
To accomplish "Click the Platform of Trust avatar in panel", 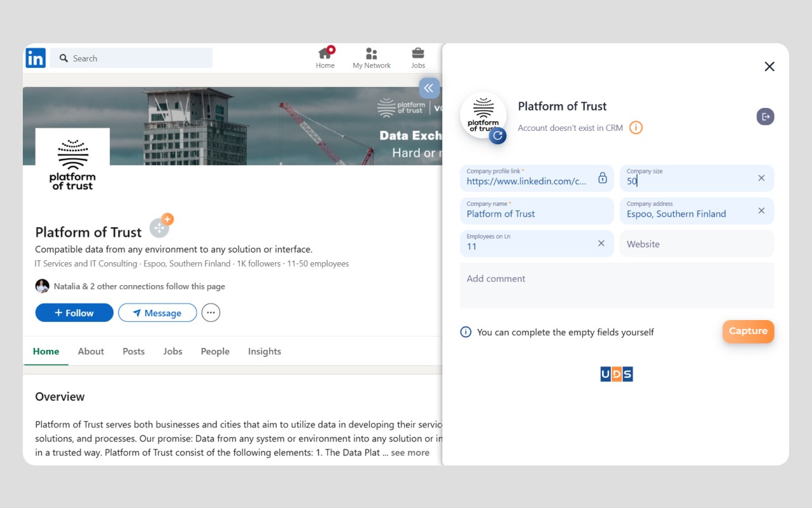I will (483, 115).
